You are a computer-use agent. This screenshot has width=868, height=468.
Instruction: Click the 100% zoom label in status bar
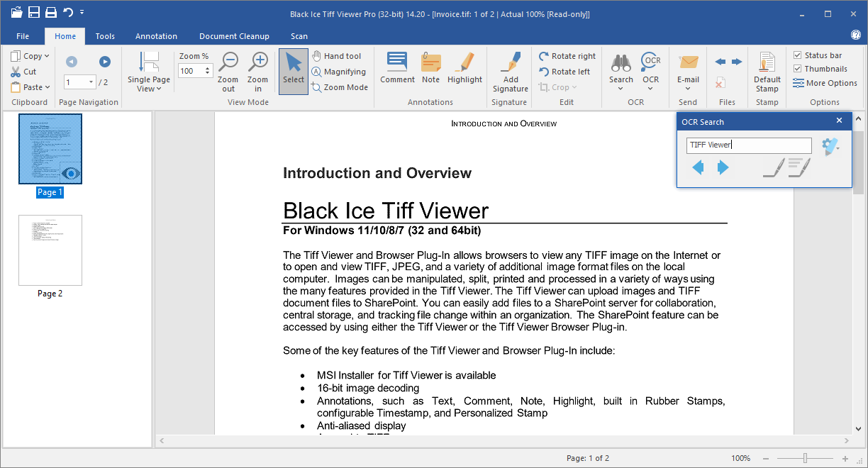(741, 458)
